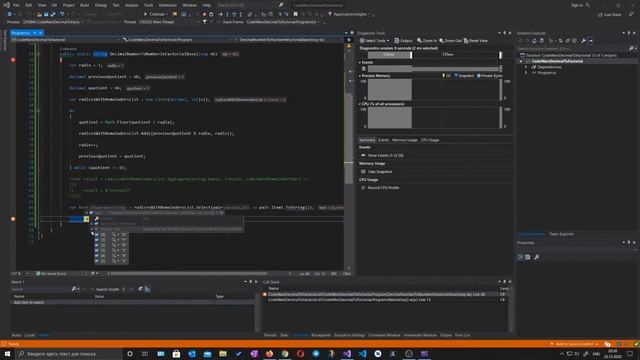640x360 pixels.
Task: Open Visual Studio from the Windows taskbar
Action: (347, 354)
